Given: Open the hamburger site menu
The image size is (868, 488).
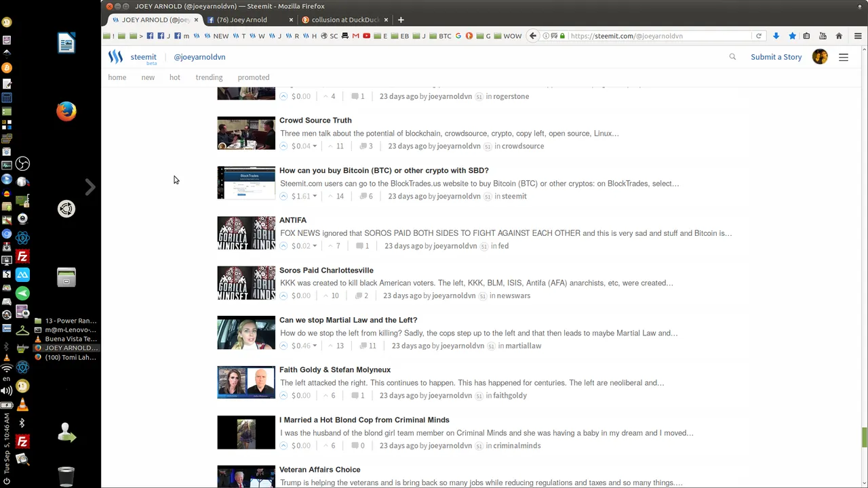Looking at the screenshot, I should [844, 58].
